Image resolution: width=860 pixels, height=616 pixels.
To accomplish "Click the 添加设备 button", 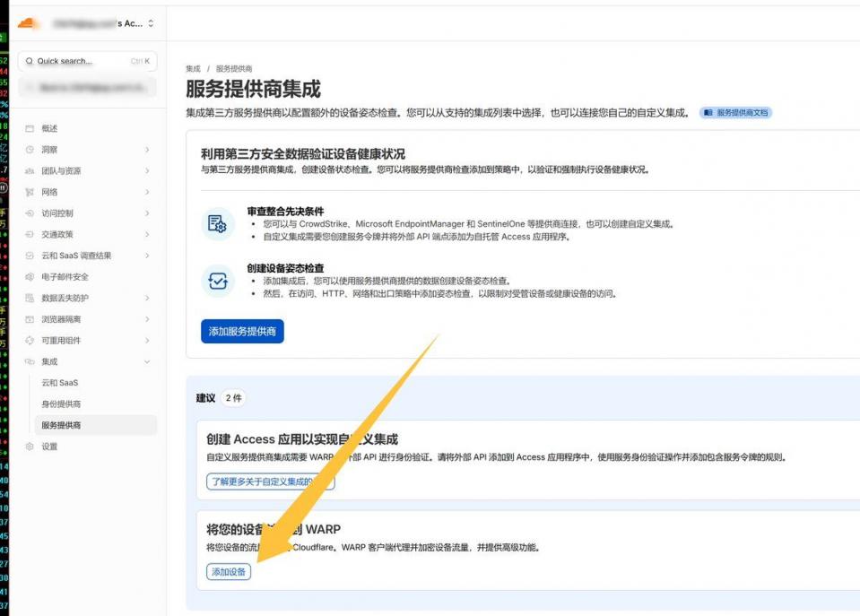I will [229, 572].
